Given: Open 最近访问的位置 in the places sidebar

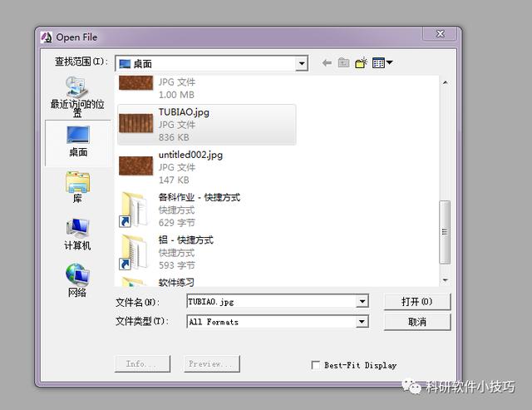Looking at the screenshot, I should point(77,96).
